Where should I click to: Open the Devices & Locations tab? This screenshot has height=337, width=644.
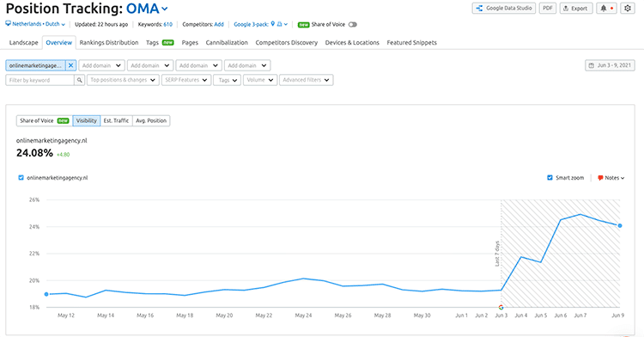(352, 42)
